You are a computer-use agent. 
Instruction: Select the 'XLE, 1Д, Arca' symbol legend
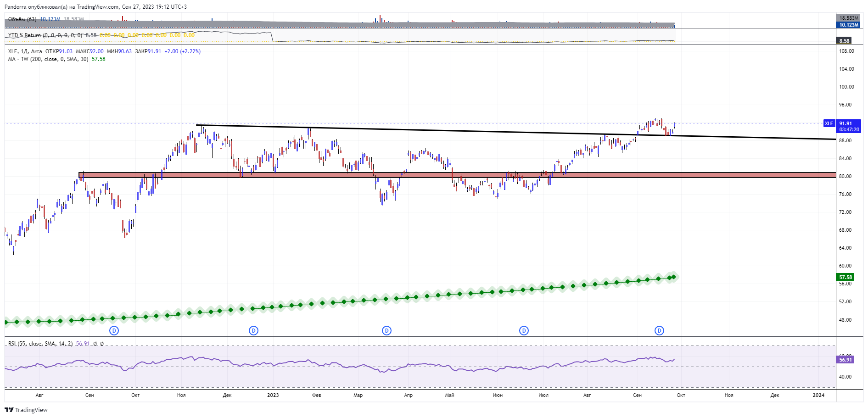[25, 51]
